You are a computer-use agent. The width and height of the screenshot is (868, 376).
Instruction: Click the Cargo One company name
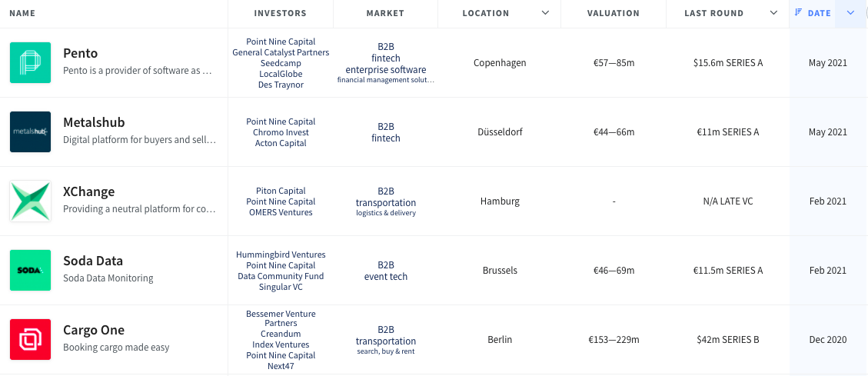tap(94, 330)
